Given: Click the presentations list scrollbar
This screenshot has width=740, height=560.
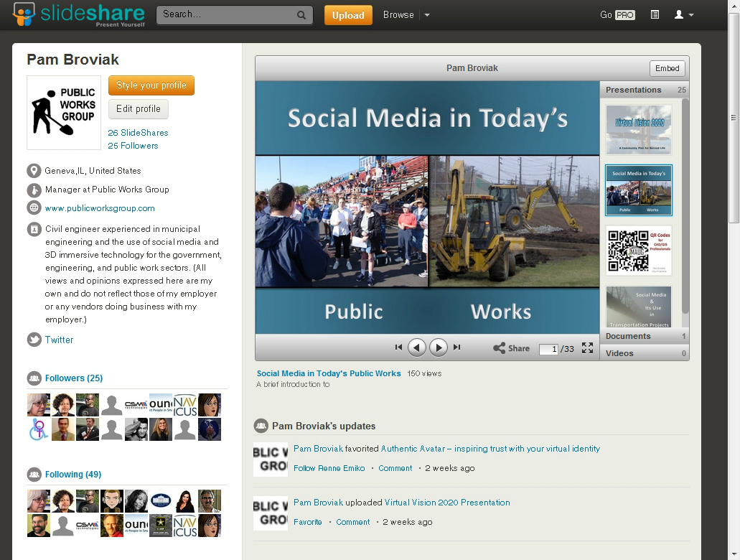Looking at the screenshot, I should point(685,205).
